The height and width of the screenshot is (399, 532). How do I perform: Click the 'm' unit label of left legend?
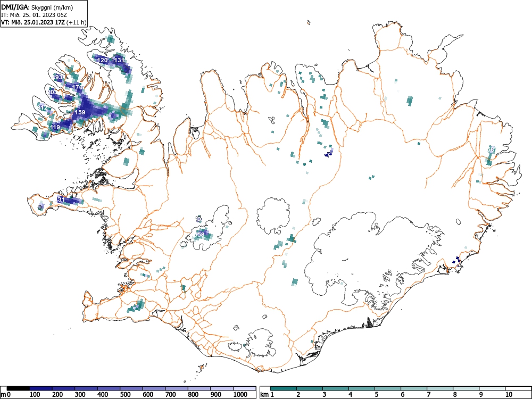click(x=3, y=395)
